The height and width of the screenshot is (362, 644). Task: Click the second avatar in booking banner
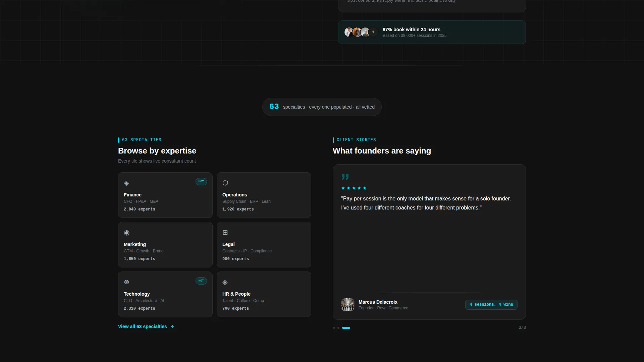point(357,32)
